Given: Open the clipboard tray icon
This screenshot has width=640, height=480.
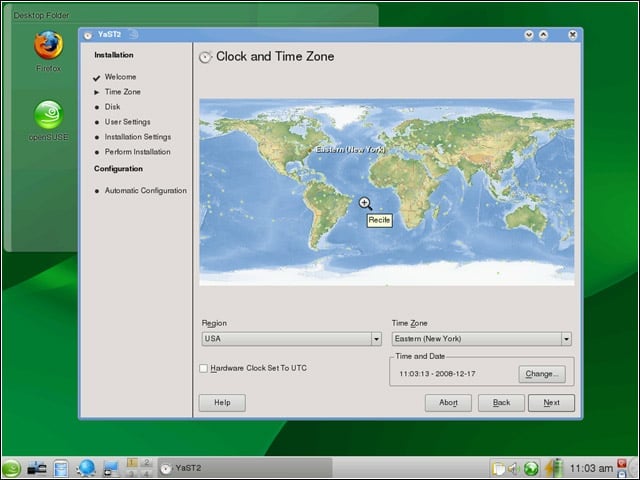Looking at the screenshot, I should pyautogui.click(x=498, y=468).
